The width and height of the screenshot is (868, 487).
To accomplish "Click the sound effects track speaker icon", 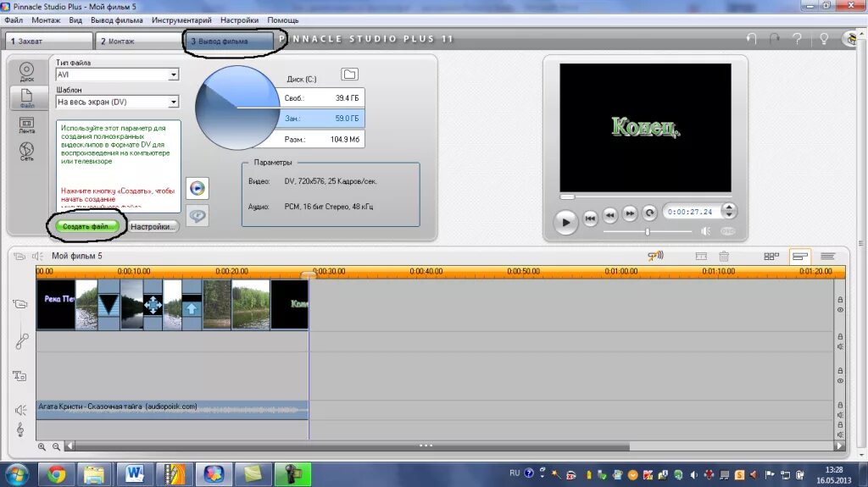I will (x=20, y=410).
